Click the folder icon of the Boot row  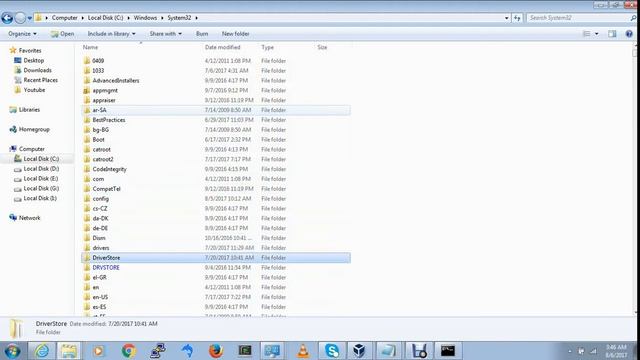point(87,140)
